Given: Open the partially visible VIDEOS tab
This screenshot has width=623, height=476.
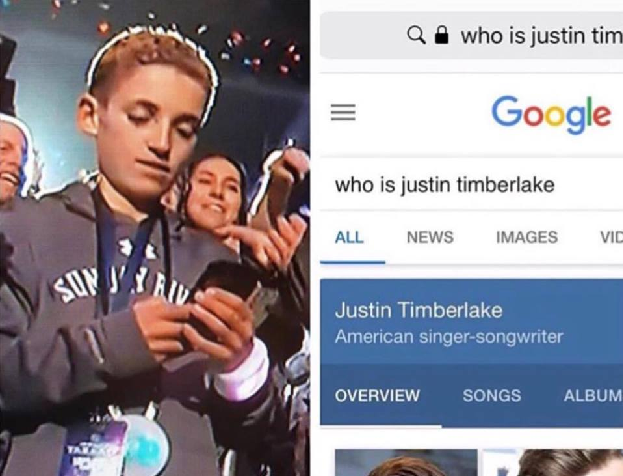Looking at the screenshot, I should coord(611,237).
